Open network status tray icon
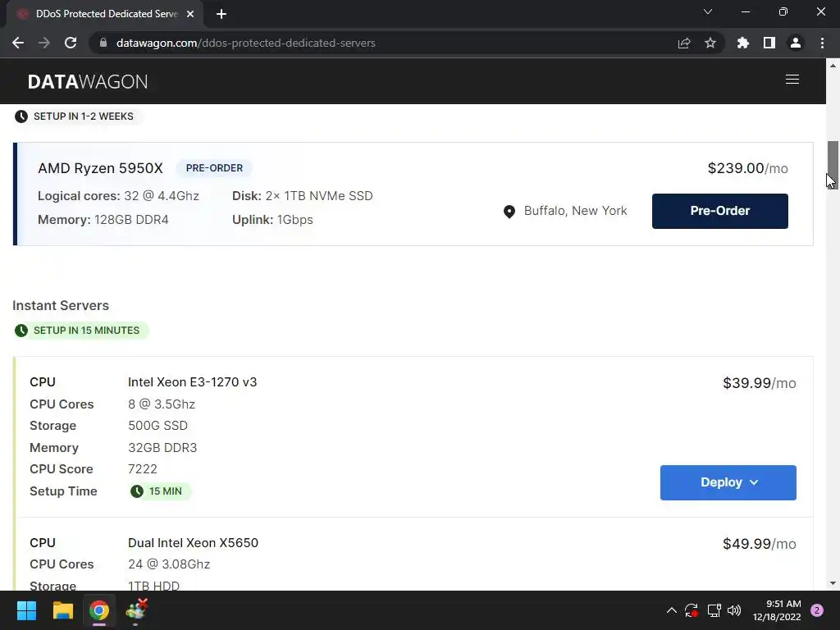This screenshot has width=840, height=630. (714, 610)
